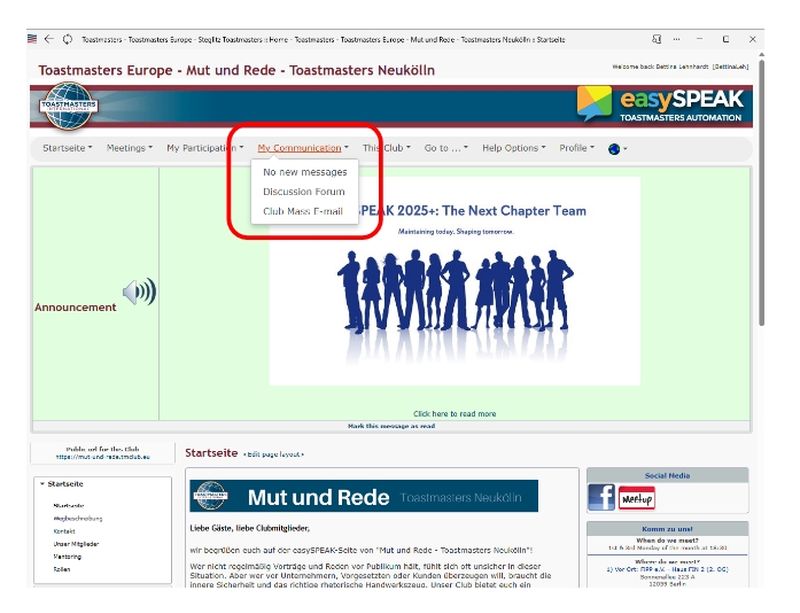Click the Edit page layout link

pos(273,454)
